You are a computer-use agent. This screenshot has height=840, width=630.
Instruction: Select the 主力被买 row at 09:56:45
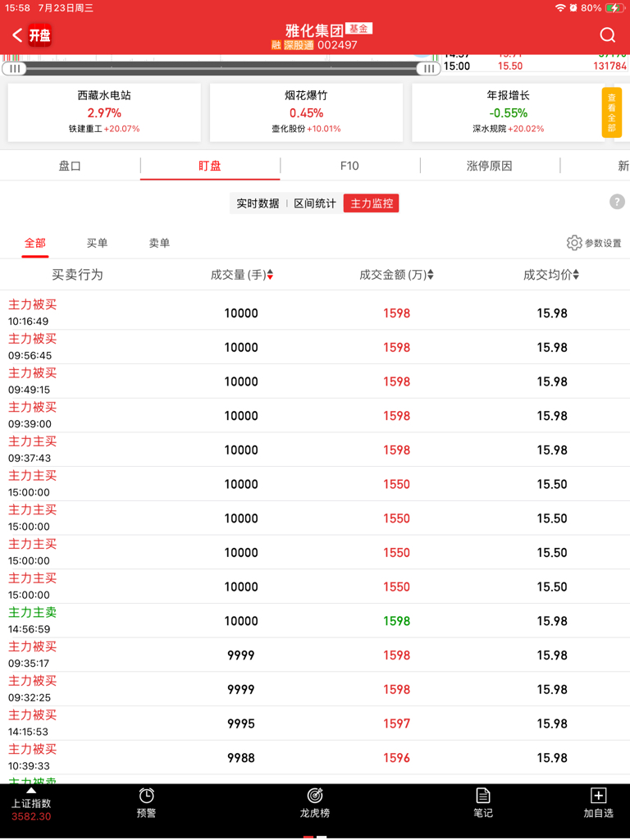coord(315,347)
